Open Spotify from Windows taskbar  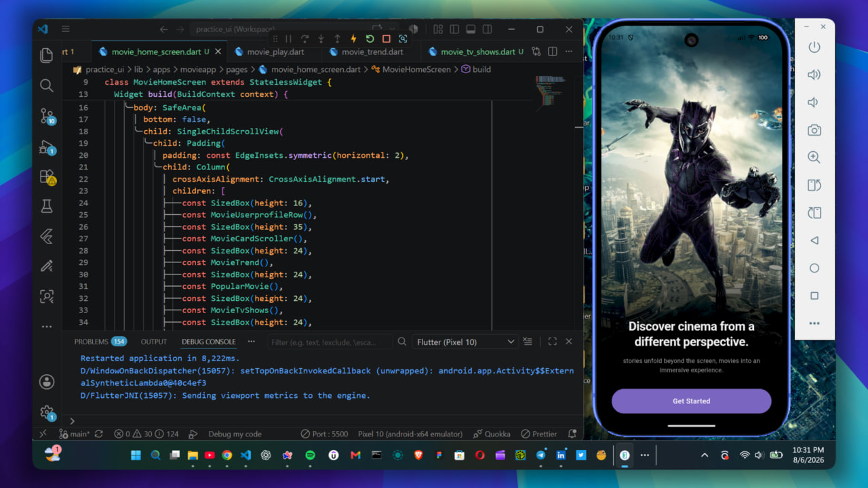[310, 455]
